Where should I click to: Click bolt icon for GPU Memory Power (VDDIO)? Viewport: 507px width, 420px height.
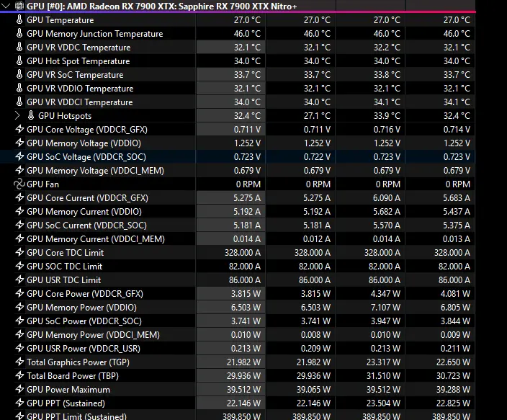click(x=19, y=307)
